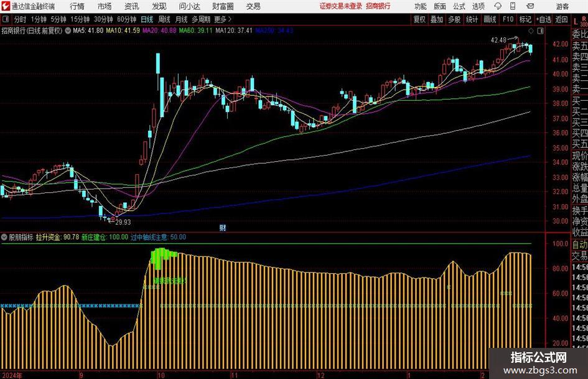Open the 市场 menu
This screenshot has height=379, width=588.
pos(105,6)
